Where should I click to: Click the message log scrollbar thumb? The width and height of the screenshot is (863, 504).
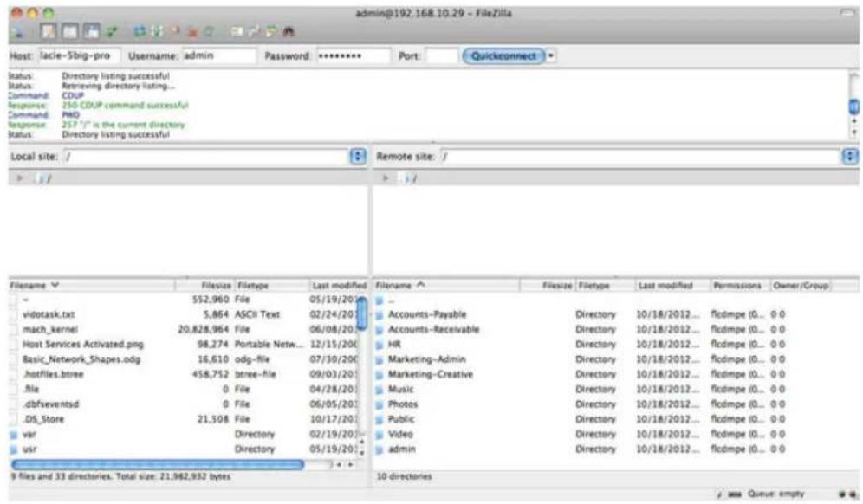[853, 107]
